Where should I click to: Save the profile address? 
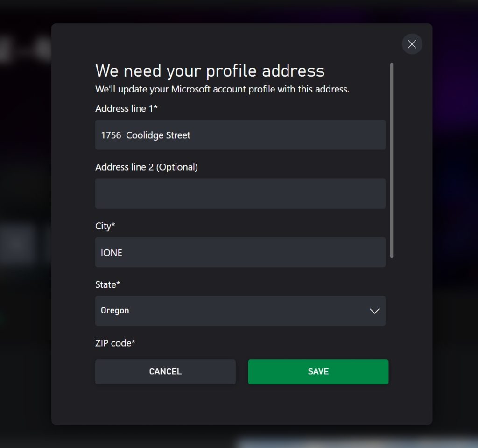pos(318,372)
